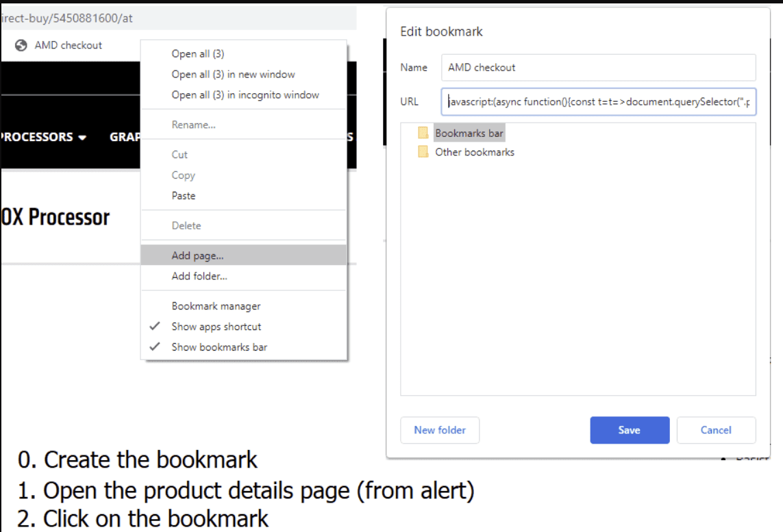Save the edited bookmark

(x=629, y=430)
